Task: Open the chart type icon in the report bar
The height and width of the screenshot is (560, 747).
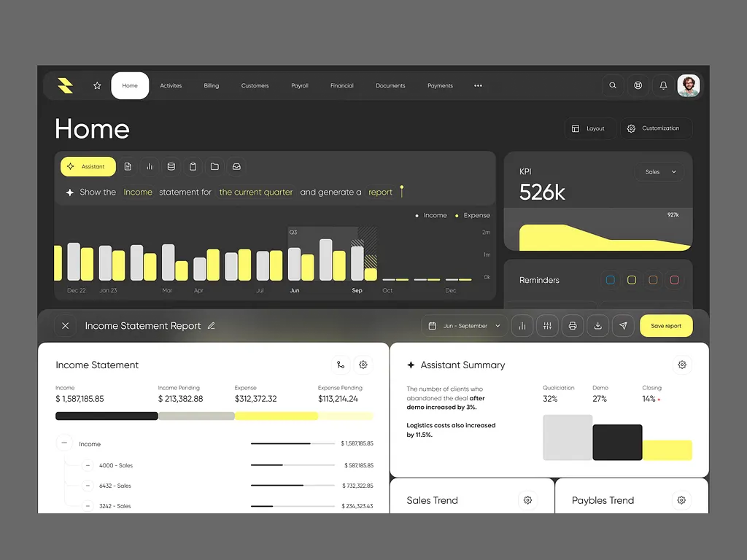Action: (522, 325)
